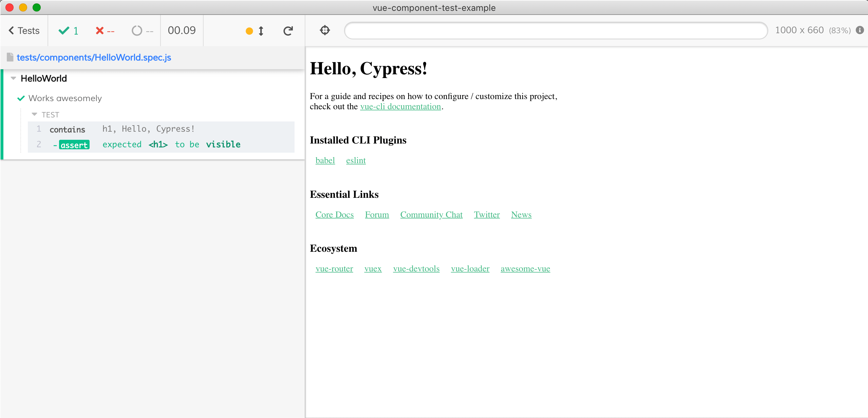Viewport: 868px width, 418px height.
Task: Click the spec file document icon
Action: tap(11, 57)
